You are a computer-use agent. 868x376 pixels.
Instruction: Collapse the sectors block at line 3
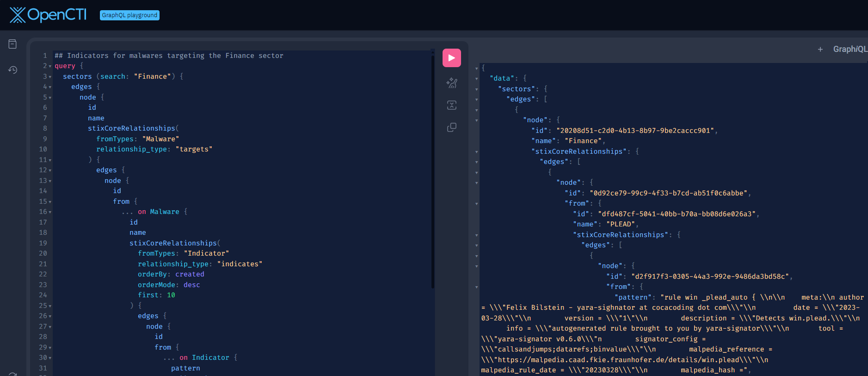50,77
